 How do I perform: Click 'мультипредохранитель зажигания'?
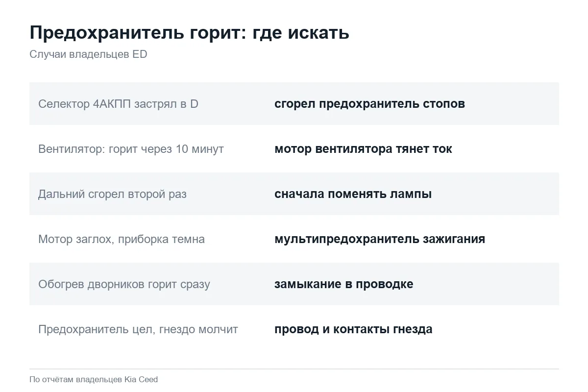380,239
